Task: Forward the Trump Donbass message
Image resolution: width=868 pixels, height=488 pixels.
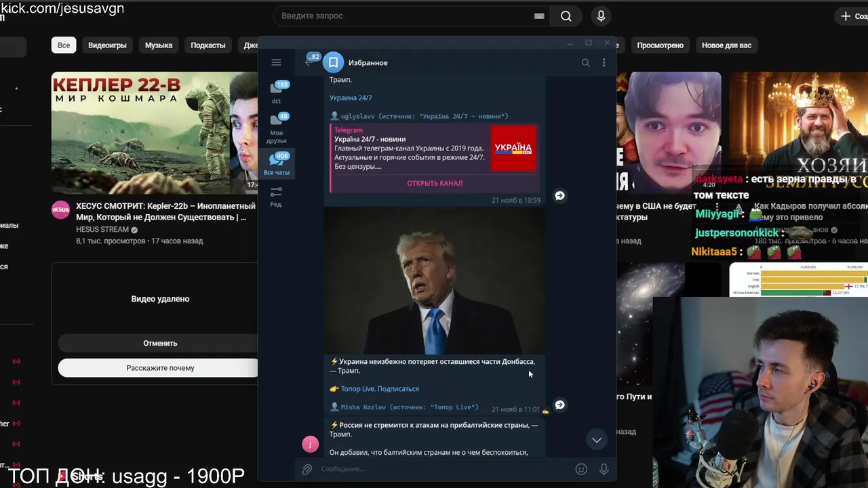Action: point(559,405)
